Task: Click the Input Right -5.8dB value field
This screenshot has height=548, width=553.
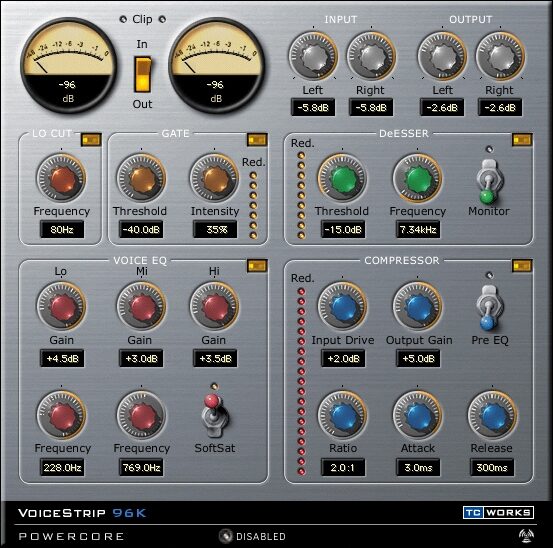Action: point(371,107)
